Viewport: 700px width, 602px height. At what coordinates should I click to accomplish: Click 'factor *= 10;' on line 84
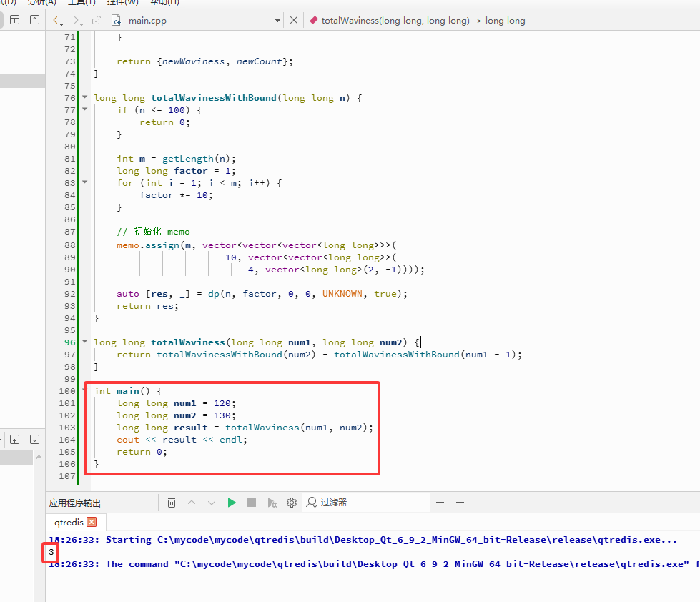[x=177, y=195]
